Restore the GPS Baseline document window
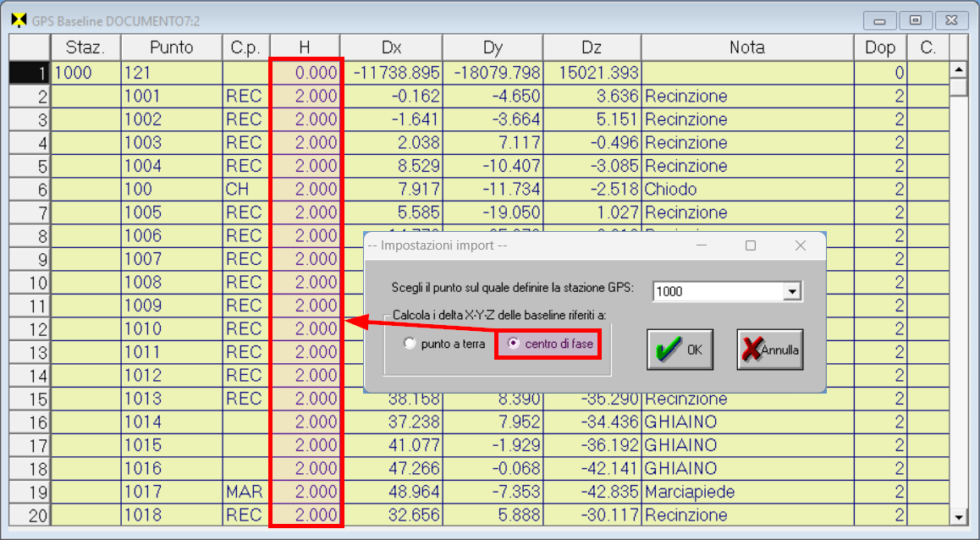The height and width of the screenshot is (540, 980). [x=915, y=20]
